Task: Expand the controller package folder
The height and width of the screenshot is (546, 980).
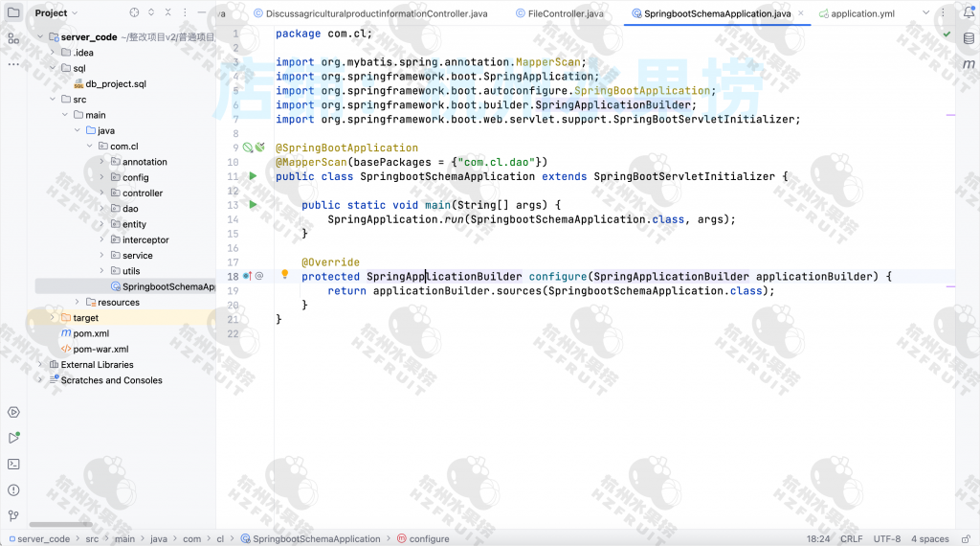Action: pyautogui.click(x=101, y=193)
